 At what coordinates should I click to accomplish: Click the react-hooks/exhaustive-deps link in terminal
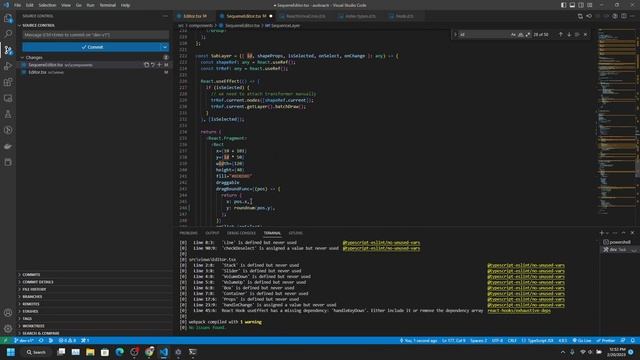[x=519, y=311]
